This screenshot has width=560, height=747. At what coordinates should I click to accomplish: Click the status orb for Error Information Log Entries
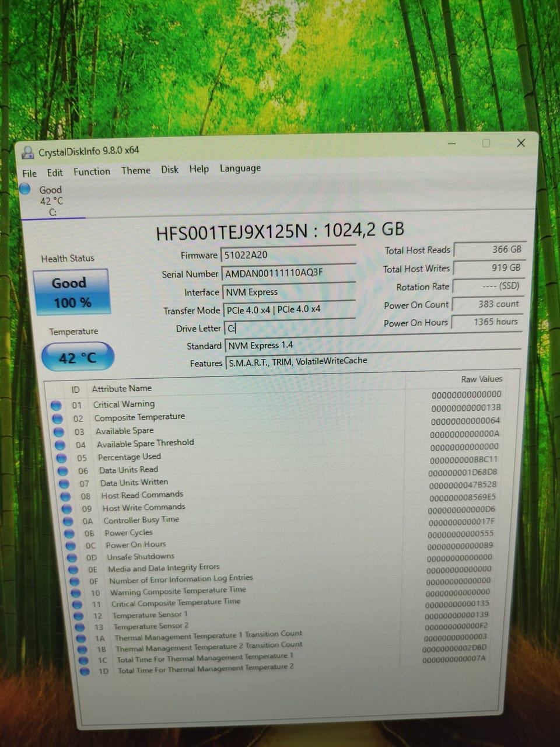click(x=74, y=581)
